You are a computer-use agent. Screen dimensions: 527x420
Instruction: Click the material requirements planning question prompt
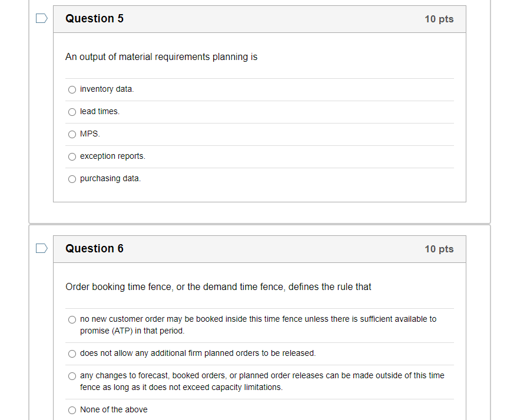click(161, 56)
